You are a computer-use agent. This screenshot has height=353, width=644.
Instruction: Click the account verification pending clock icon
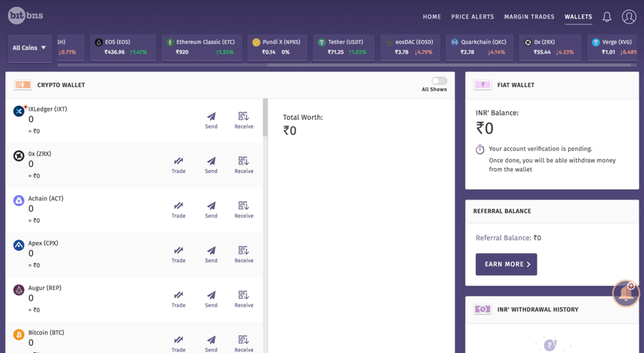479,149
